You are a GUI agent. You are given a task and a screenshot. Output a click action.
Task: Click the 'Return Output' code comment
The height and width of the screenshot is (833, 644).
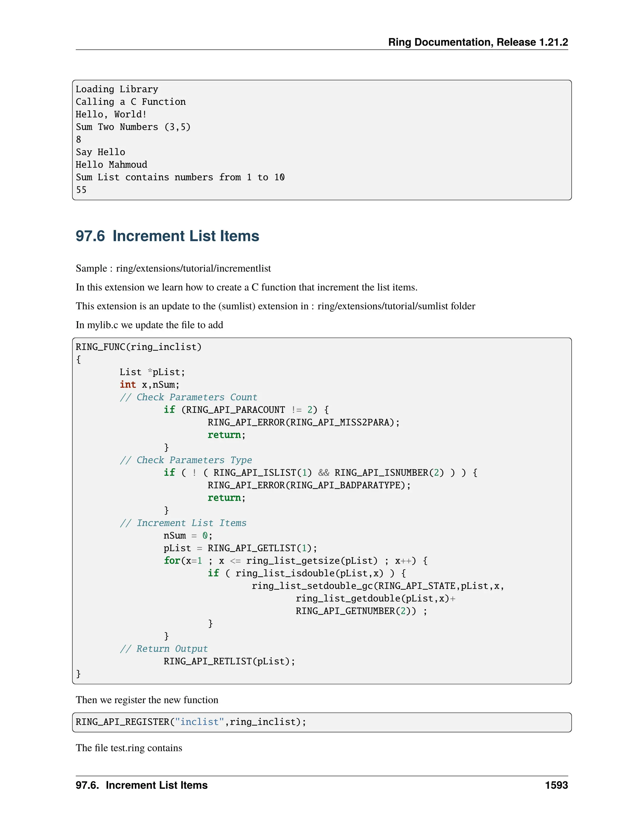pyautogui.click(x=164, y=649)
